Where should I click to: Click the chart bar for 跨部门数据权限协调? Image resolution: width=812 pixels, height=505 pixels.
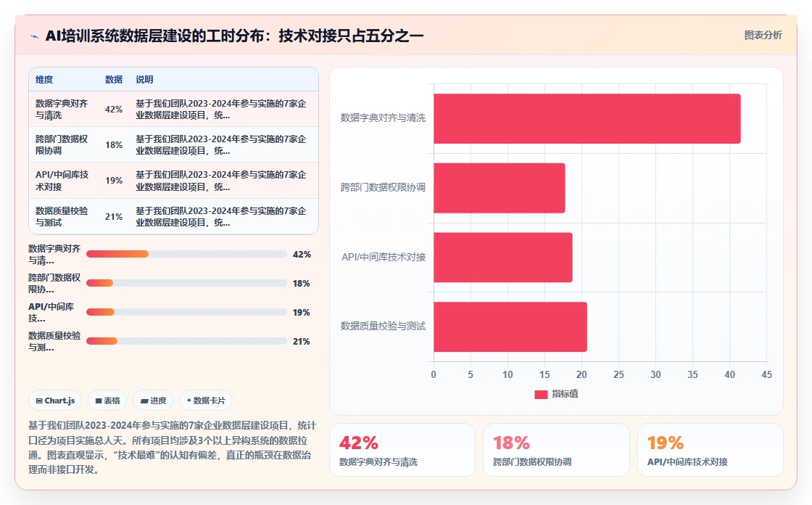tap(500, 188)
